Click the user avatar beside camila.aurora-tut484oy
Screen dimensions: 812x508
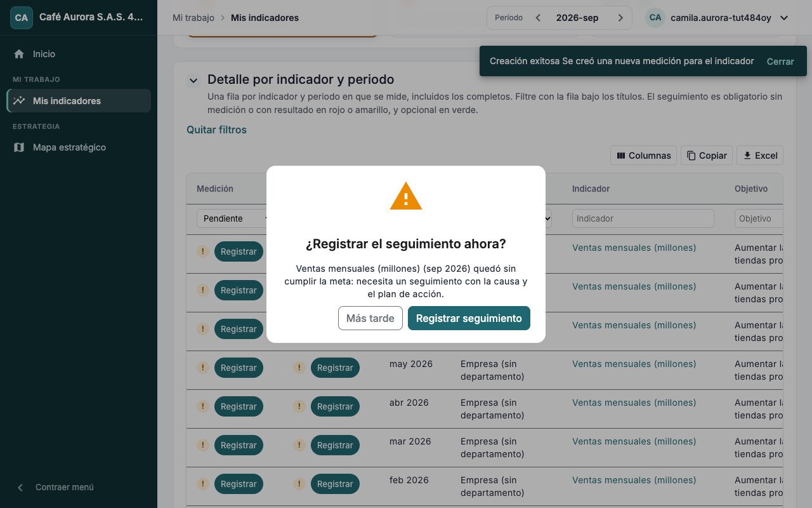655,18
